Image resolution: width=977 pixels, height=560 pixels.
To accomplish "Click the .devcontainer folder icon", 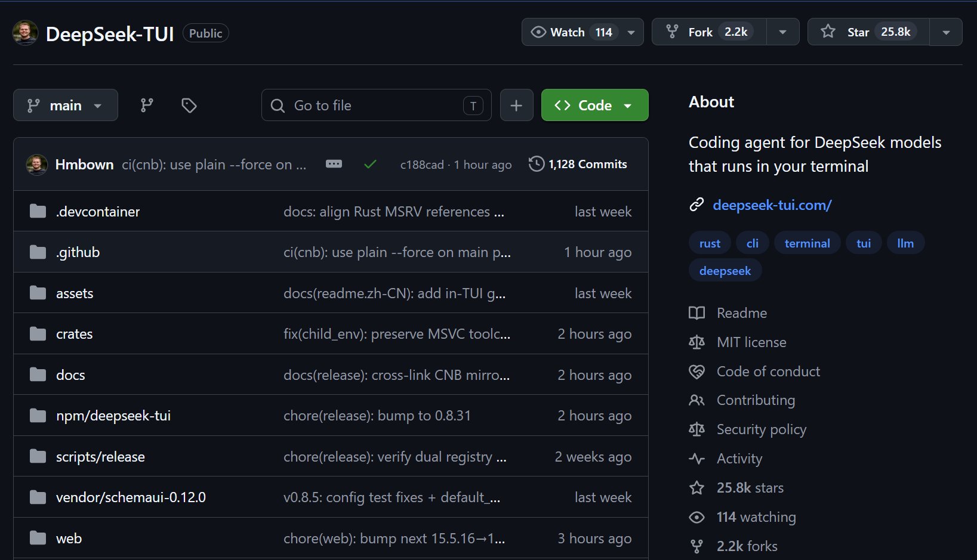I will [x=38, y=211].
